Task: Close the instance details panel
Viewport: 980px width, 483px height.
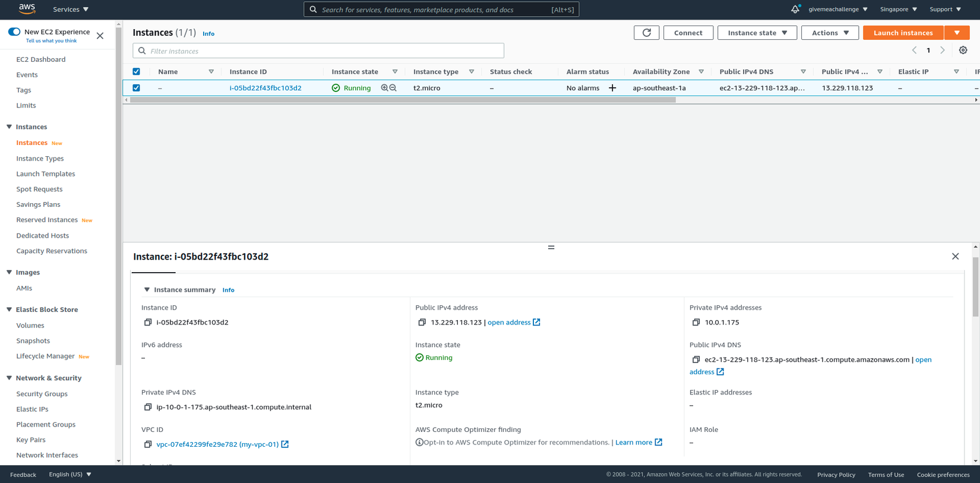Action: click(956, 257)
